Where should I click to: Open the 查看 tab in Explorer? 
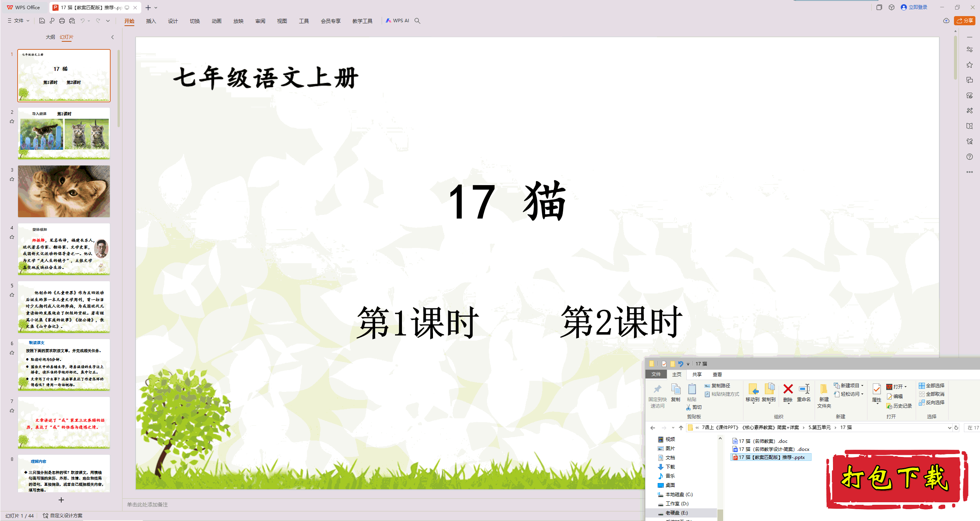717,375
